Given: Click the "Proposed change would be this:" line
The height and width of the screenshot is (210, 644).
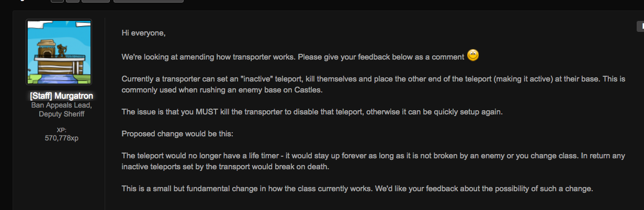Looking at the screenshot, I should 177,134.
